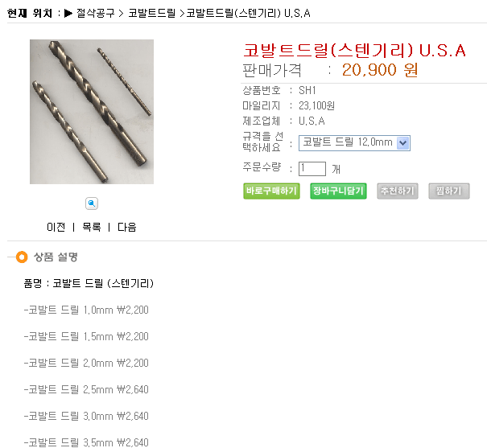Add item with 장바구니담기 button
Image resolution: width=487 pixels, height=448 pixels.
click(x=338, y=191)
